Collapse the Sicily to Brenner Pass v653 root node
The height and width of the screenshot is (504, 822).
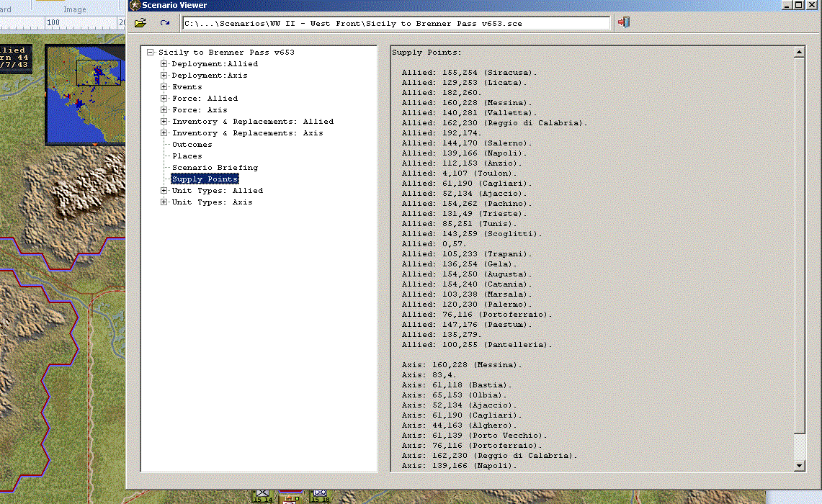(x=151, y=53)
